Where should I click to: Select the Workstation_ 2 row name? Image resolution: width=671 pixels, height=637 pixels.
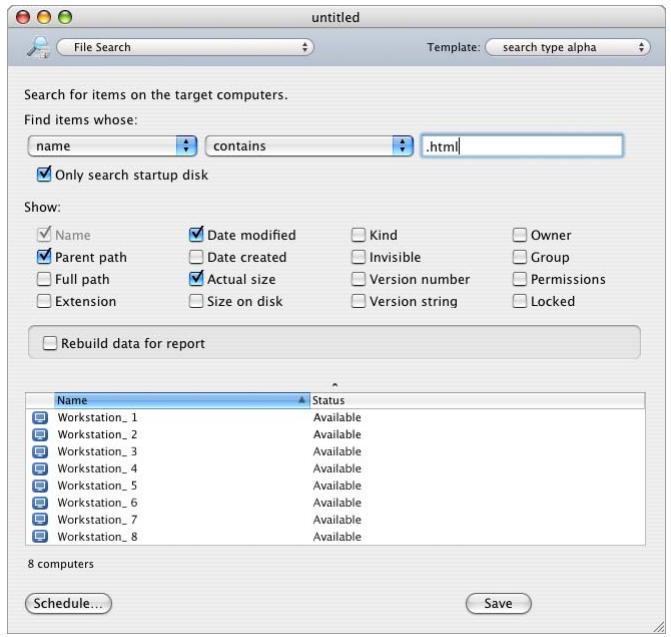tap(97, 434)
